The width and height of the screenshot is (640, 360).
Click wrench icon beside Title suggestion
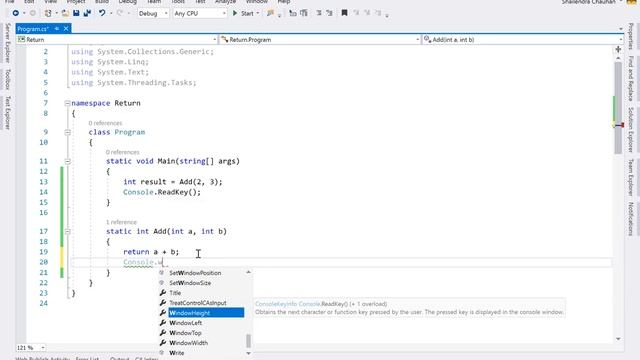162,293
